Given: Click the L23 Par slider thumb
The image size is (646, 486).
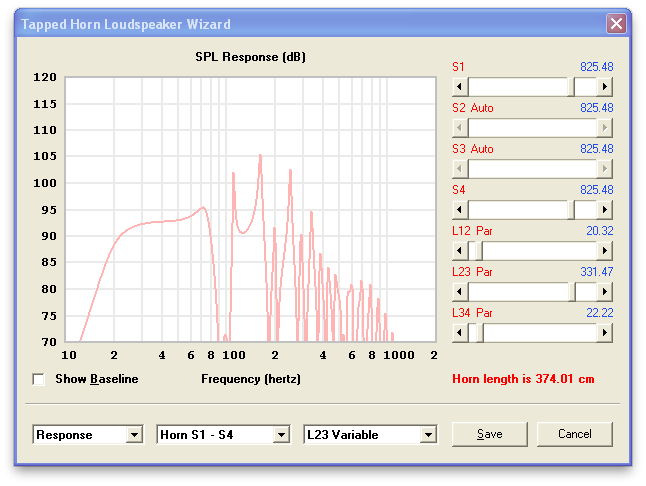Looking at the screenshot, I should point(572,292).
